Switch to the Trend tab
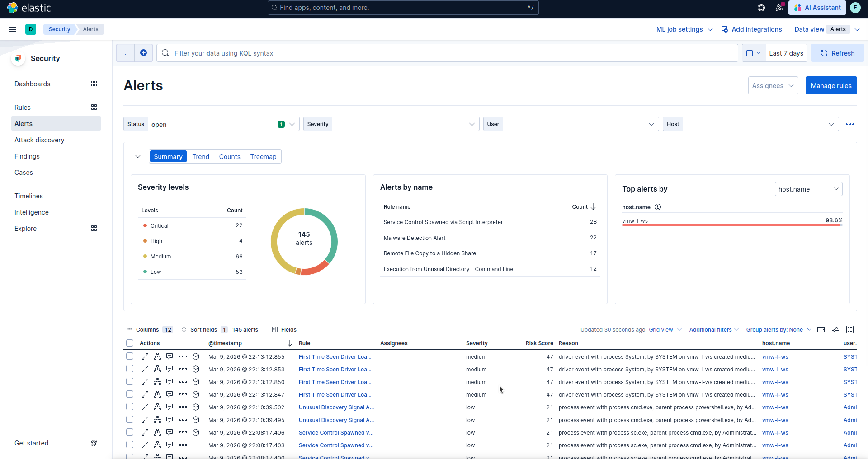This screenshot has height=459, width=868. tap(200, 156)
